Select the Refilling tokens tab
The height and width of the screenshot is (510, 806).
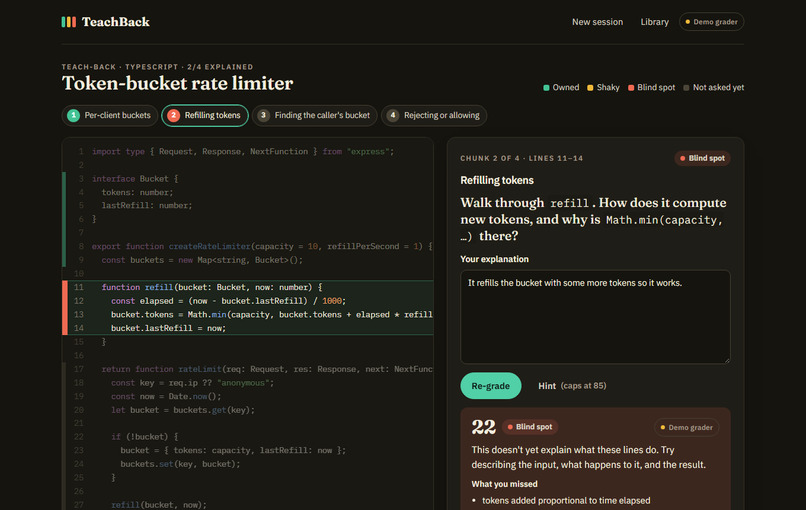click(x=205, y=115)
